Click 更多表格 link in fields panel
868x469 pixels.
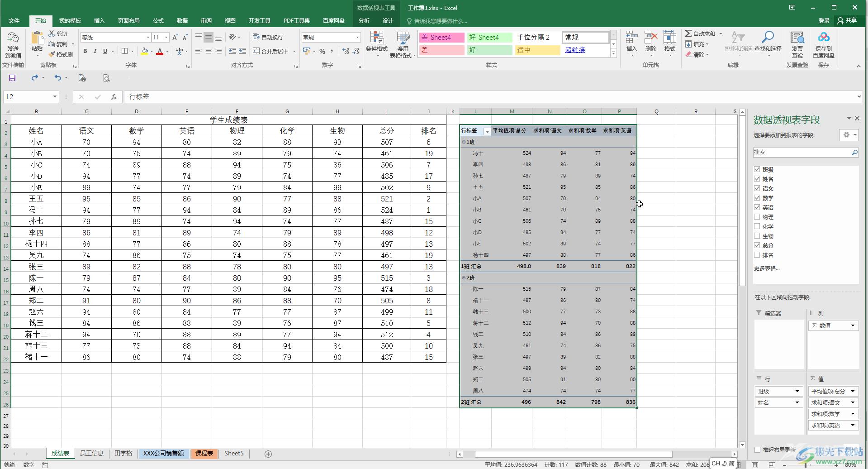(x=767, y=268)
